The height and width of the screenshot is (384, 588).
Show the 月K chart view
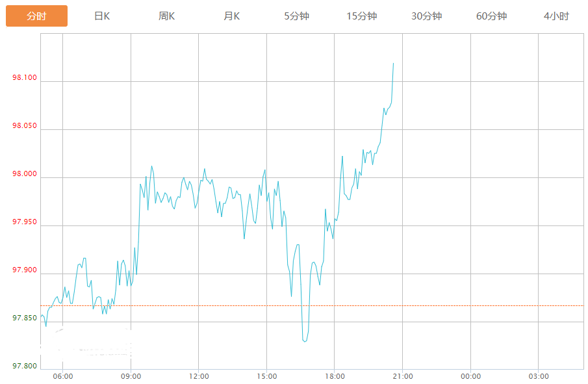click(x=232, y=16)
